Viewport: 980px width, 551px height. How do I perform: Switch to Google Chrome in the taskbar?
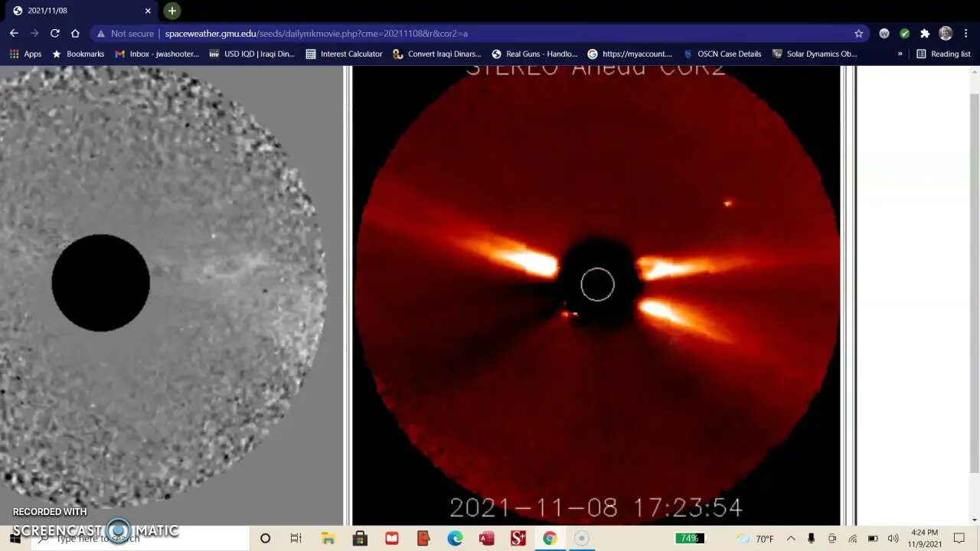(550, 539)
